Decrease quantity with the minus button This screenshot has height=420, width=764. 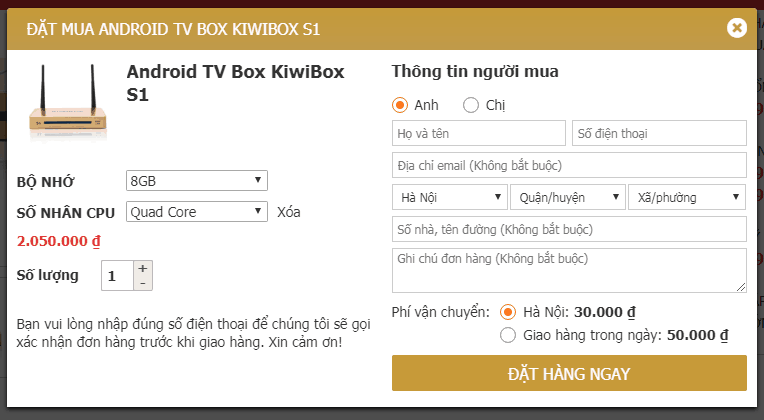[143, 283]
